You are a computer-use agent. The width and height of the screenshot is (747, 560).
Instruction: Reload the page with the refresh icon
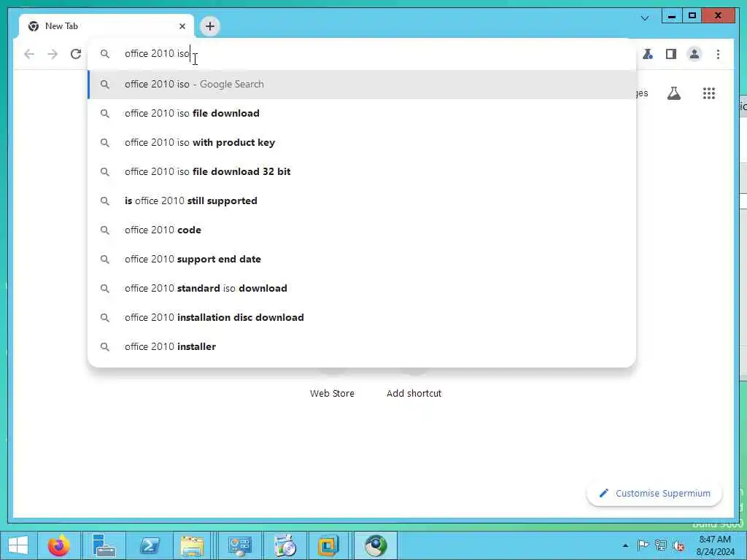tap(76, 54)
